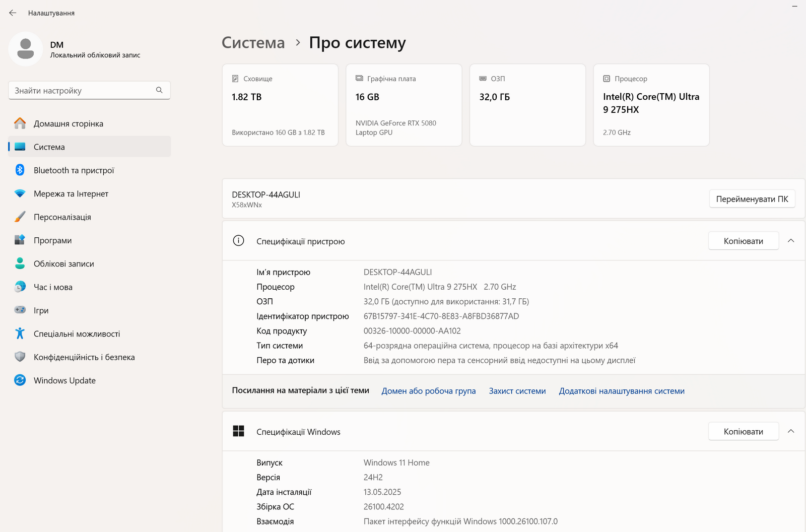
Task: Click the NVIDIA GeForce RTX 5080 Laptop GPU text
Action: pos(396,127)
